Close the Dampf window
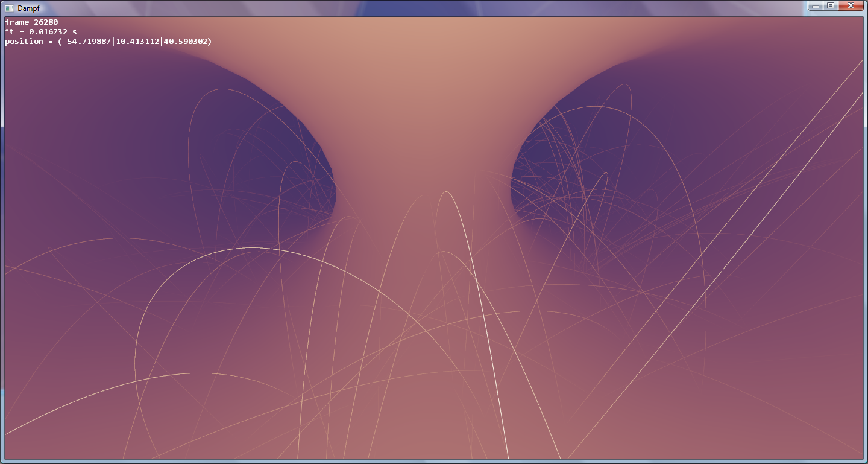The height and width of the screenshot is (464, 868). coord(852,5)
